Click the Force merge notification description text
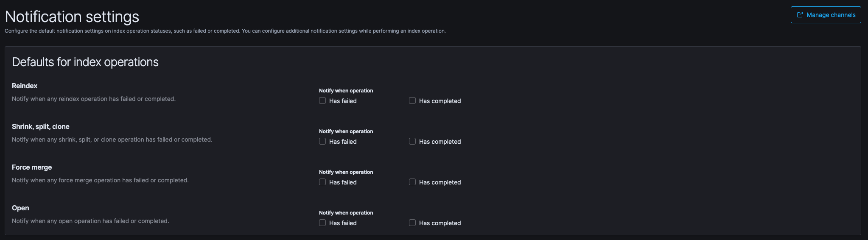 coord(100,180)
